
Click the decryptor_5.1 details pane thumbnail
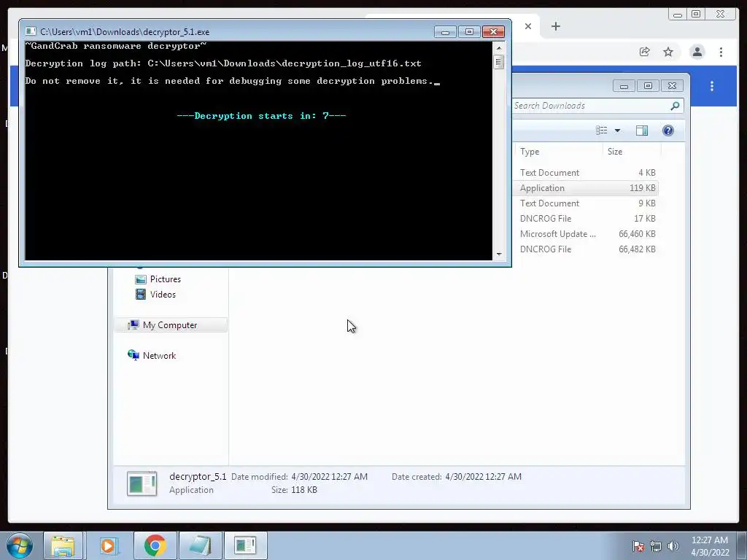click(x=142, y=484)
